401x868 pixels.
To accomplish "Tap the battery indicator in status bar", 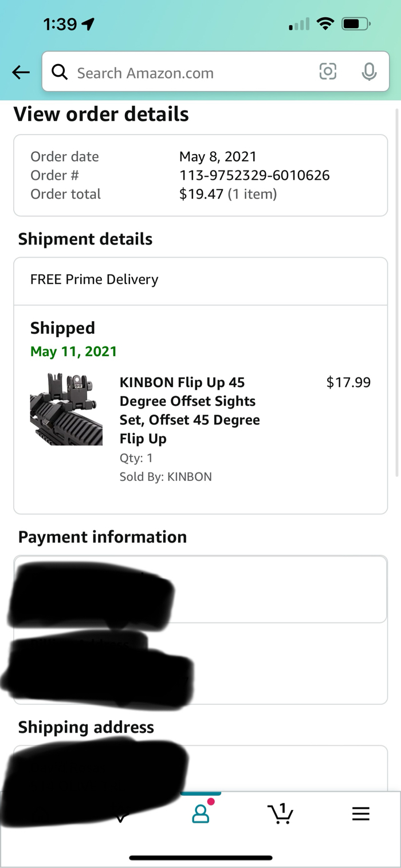I will coord(356,24).
